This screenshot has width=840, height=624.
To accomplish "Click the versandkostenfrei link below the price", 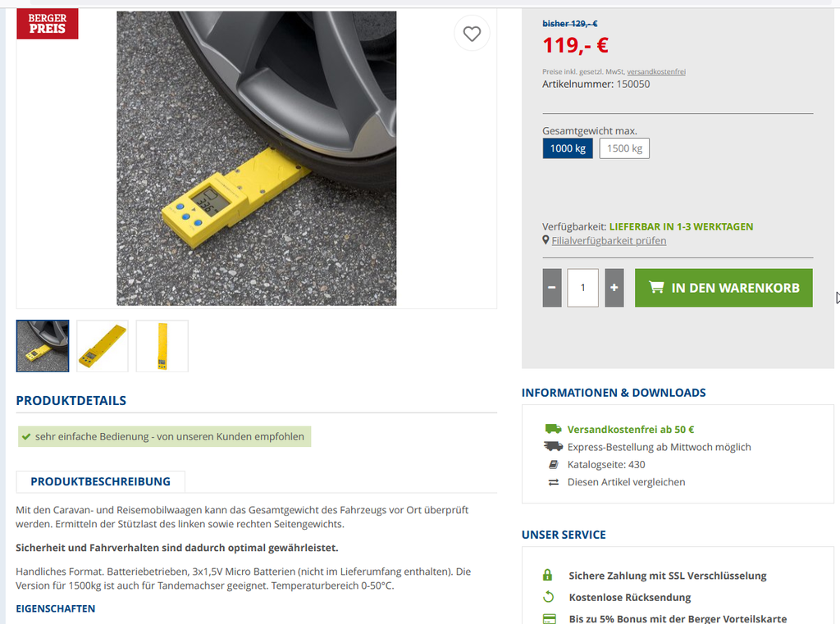I will point(656,71).
